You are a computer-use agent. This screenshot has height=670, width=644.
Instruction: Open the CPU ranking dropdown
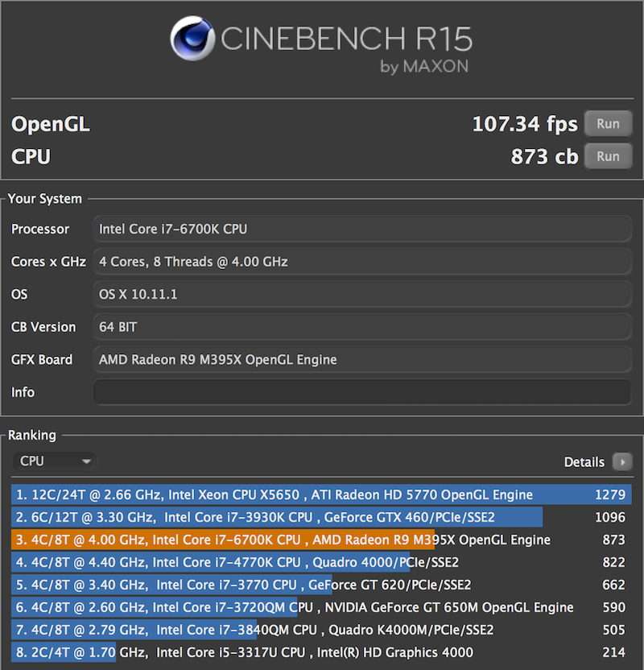tap(54, 461)
